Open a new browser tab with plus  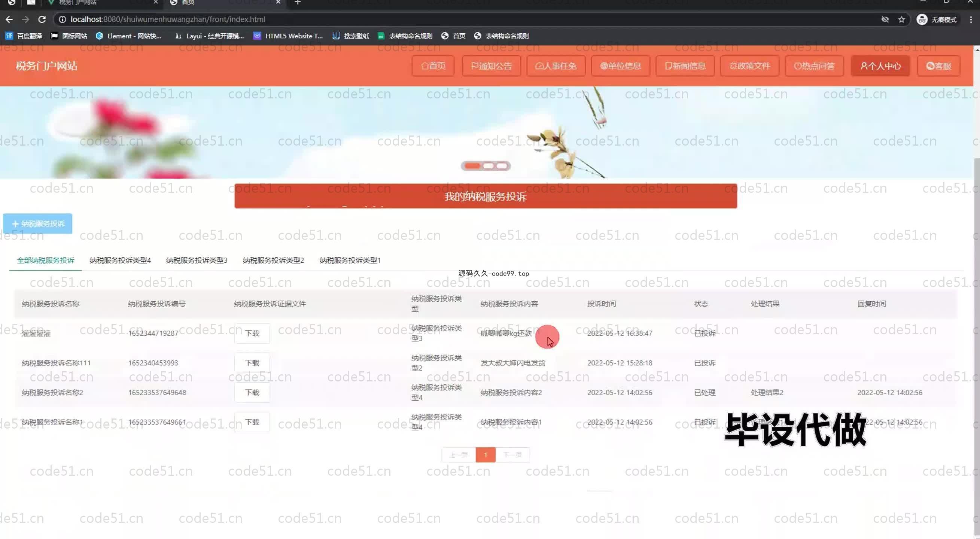298,2
